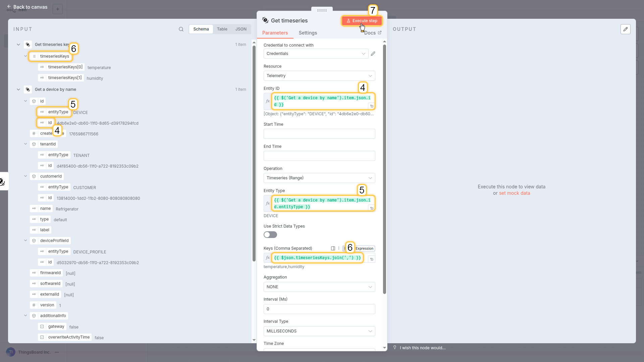This screenshot has height=362, width=644.
Task: Click the edit output pencil icon
Action: coord(625,29)
